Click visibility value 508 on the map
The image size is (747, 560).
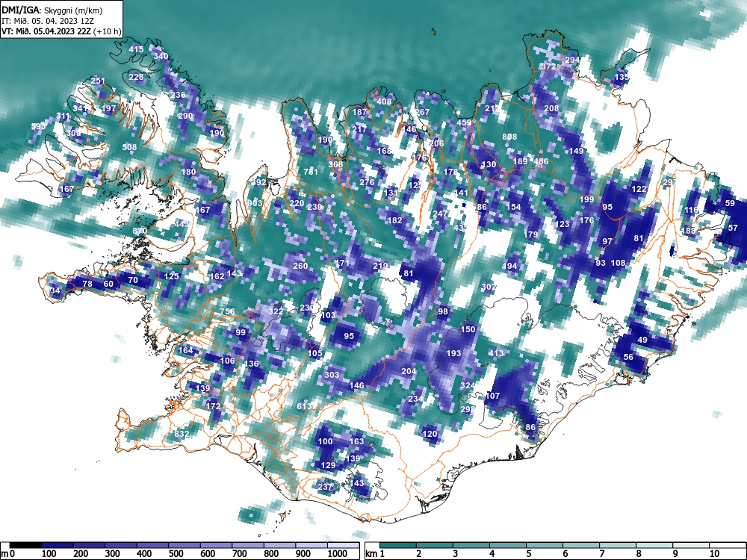[129, 148]
